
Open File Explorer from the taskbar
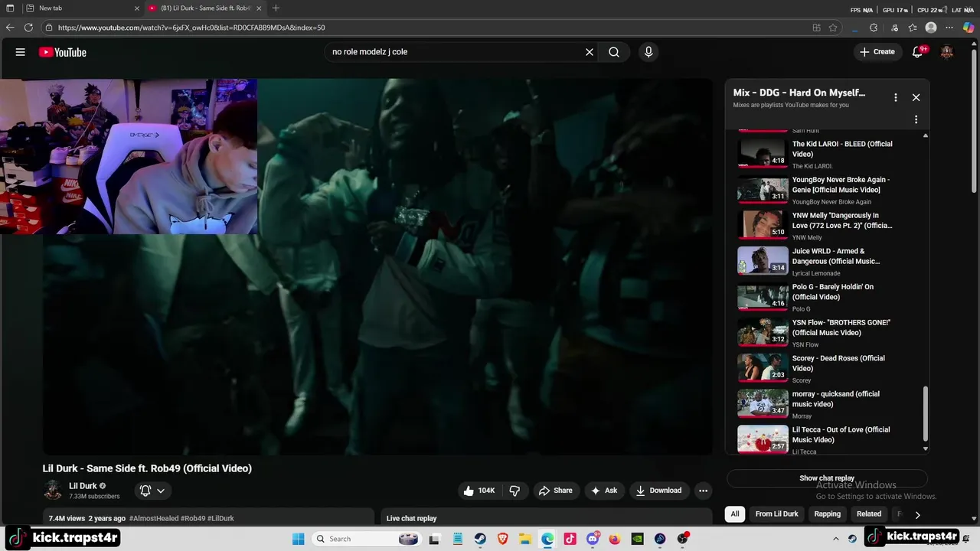525,539
